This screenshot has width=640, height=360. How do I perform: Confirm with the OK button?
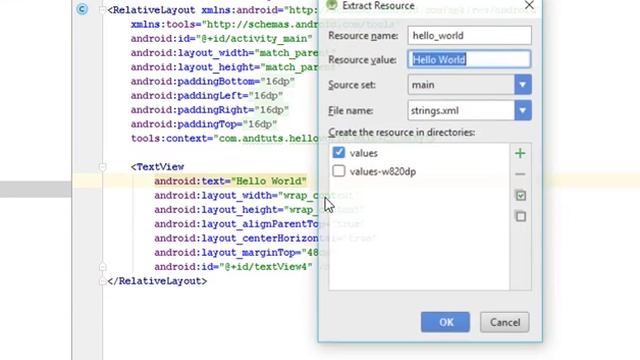(x=445, y=322)
